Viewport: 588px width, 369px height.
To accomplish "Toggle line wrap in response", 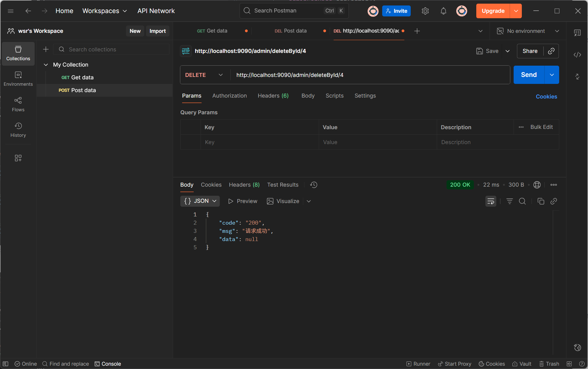I will (491, 201).
